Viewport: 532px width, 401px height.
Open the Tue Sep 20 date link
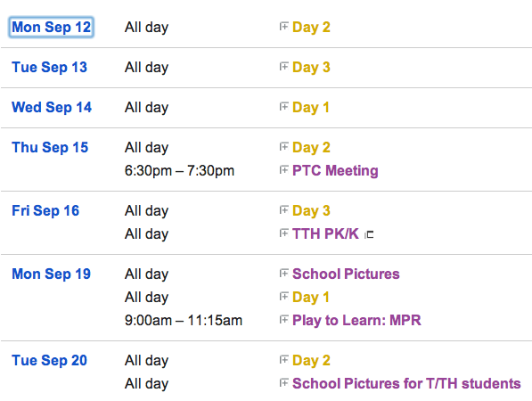click(x=50, y=360)
